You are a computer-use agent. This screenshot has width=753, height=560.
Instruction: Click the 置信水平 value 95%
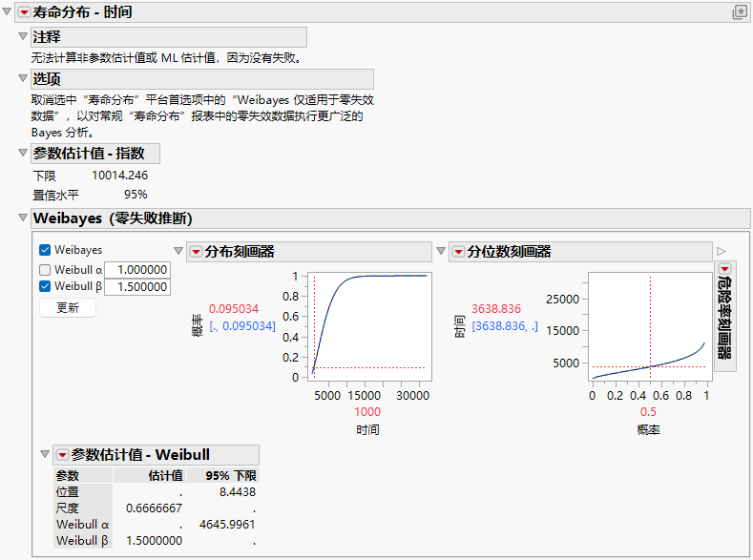pos(136,195)
